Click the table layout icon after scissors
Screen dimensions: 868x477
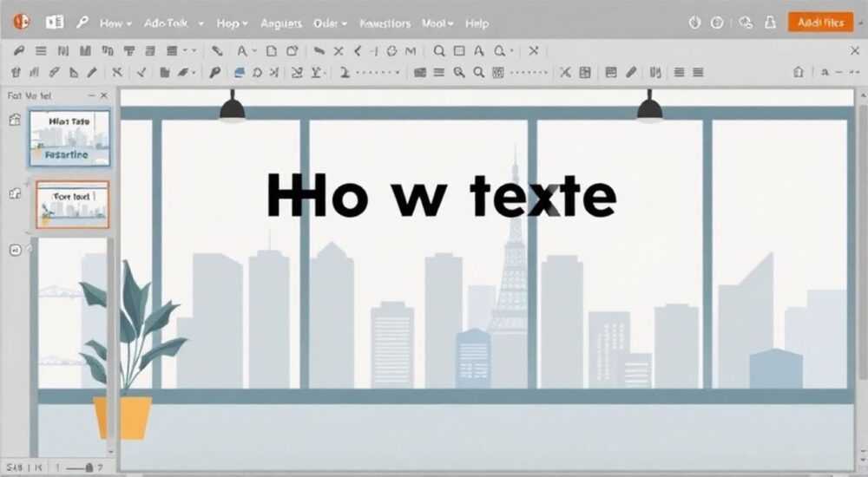(x=585, y=72)
